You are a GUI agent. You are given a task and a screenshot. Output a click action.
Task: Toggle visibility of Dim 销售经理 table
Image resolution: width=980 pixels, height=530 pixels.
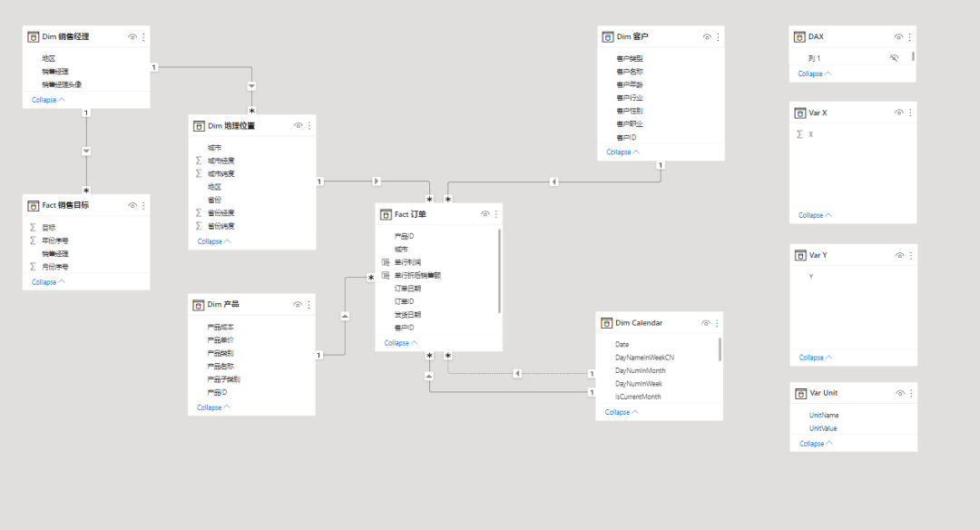[x=132, y=37]
